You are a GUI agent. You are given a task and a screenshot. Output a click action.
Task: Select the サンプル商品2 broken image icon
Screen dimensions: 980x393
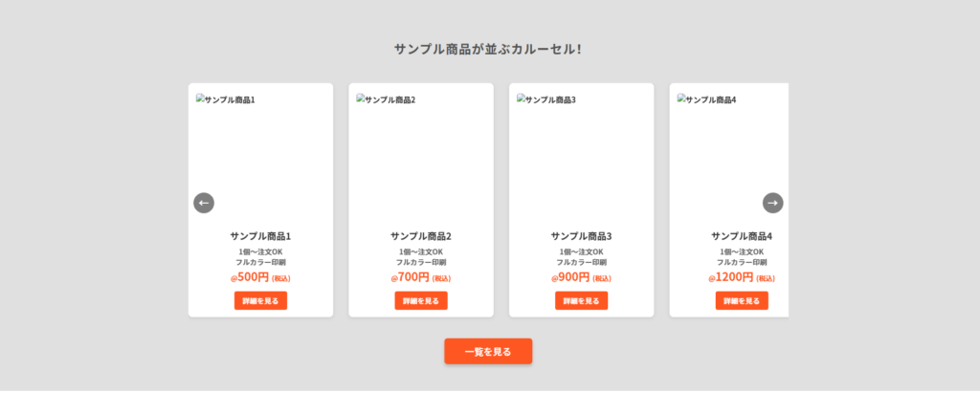(x=361, y=98)
